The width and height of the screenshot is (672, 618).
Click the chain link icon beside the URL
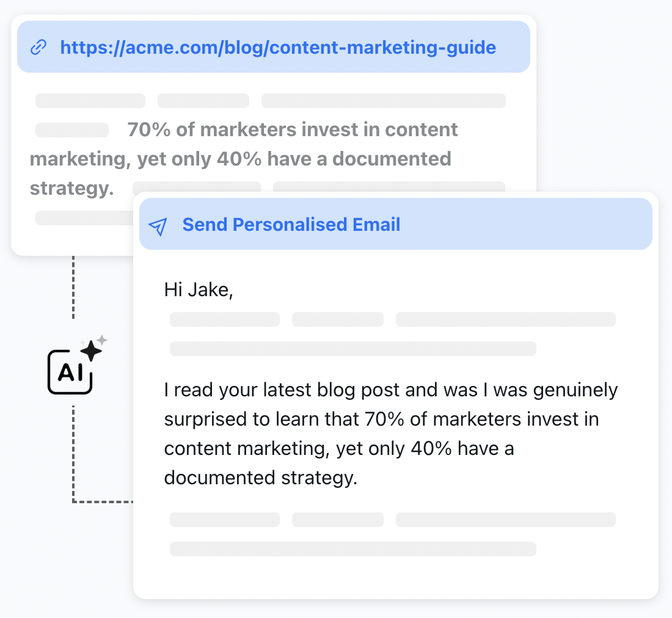click(39, 48)
